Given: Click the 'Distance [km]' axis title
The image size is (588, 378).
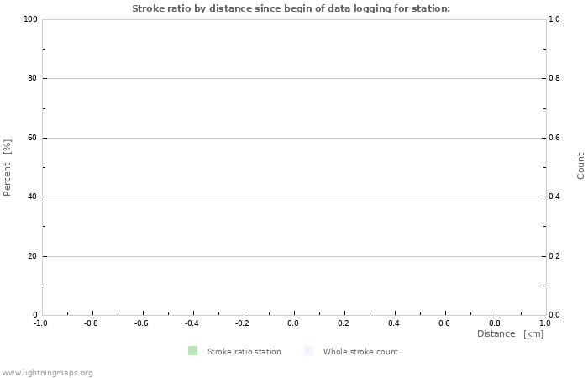Looking at the screenshot, I should (x=510, y=334).
